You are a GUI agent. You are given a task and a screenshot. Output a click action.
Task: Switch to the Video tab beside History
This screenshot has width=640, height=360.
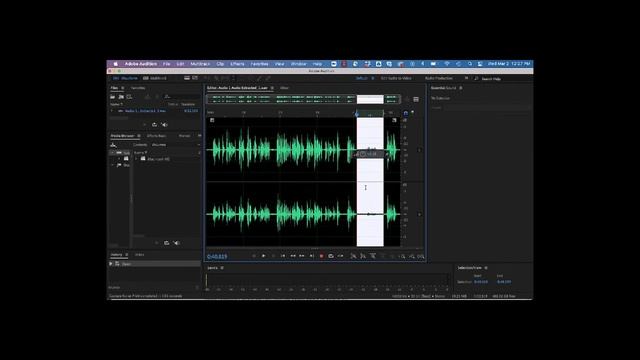(140, 254)
